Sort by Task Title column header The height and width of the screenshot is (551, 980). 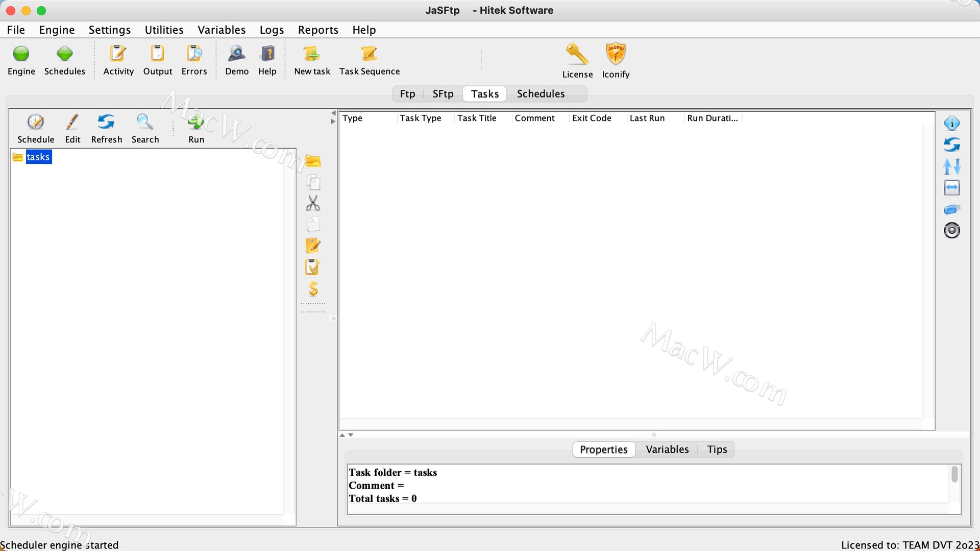(x=483, y=118)
